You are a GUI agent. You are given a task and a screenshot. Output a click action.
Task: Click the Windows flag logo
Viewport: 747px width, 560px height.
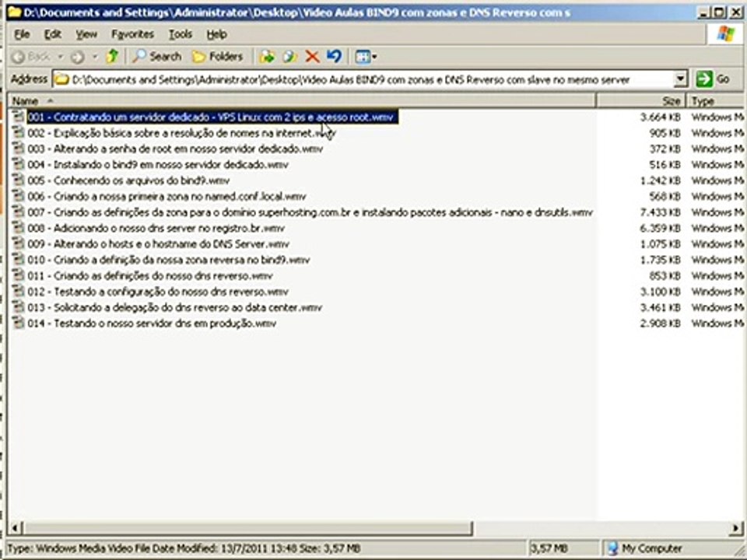point(725,34)
